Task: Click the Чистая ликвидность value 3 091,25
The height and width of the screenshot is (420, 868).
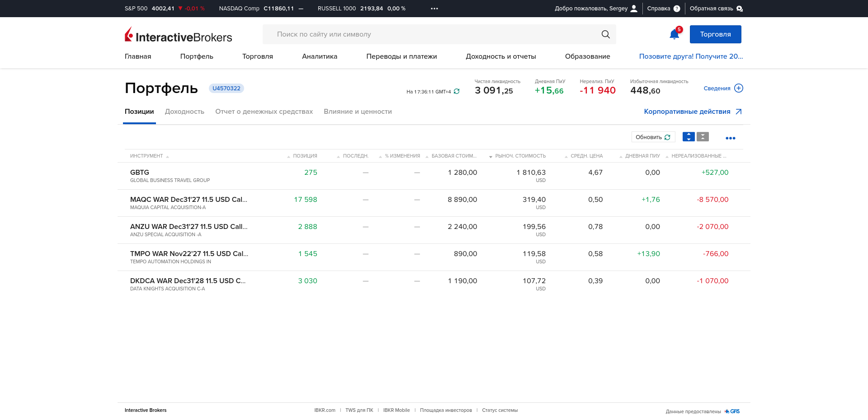Action: 494,91
